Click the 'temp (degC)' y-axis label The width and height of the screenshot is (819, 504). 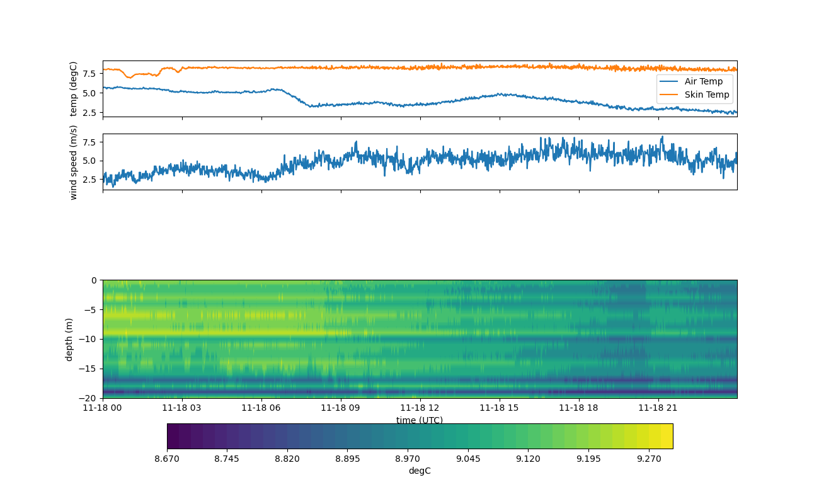point(74,89)
